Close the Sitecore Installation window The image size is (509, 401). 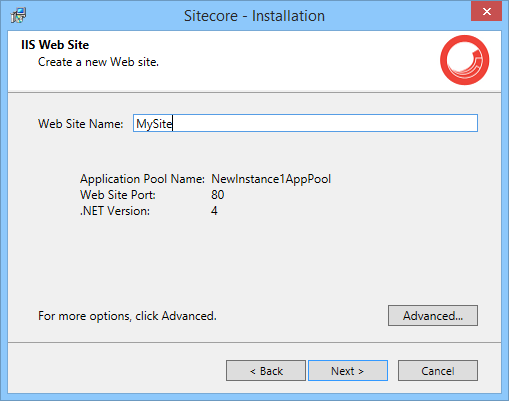pos(486,12)
